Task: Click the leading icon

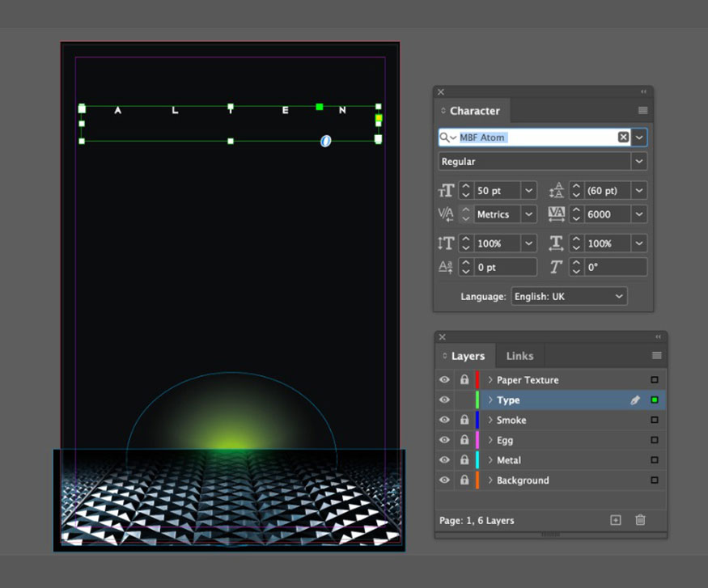Action: (557, 190)
